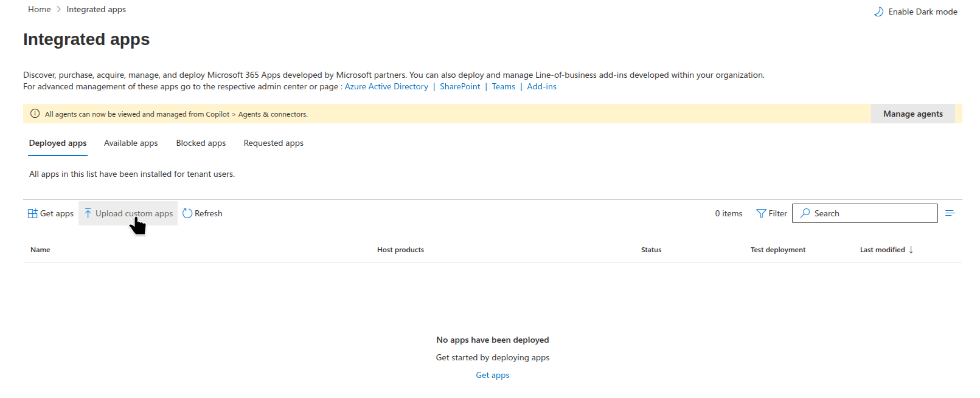Open the column options list icon
The image size is (980, 398).
[x=950, y=213]
